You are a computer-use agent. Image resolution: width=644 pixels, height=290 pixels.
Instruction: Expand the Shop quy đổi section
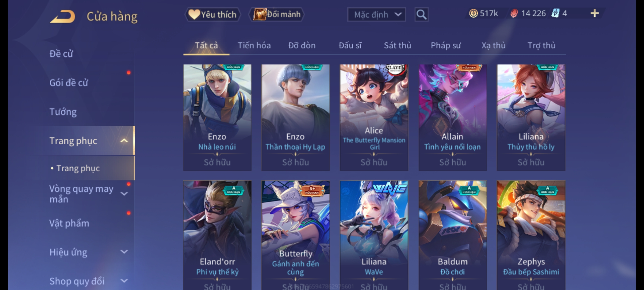(x=124, y=281)
